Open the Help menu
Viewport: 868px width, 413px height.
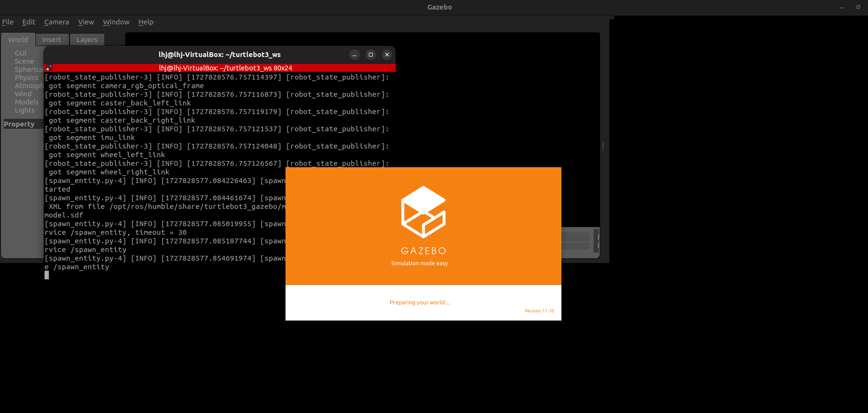(x=146, y=22)
